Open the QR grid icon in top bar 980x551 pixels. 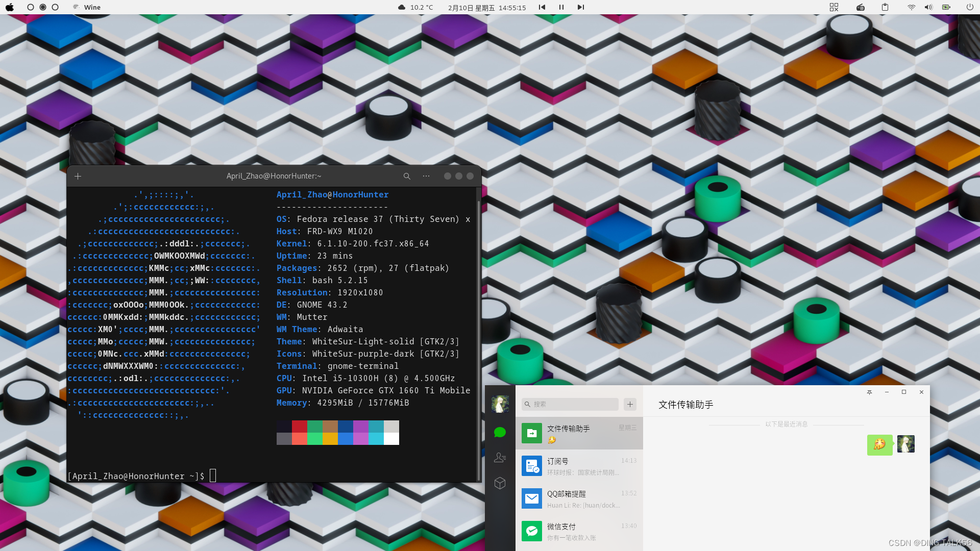pyautogui.click(x=834, y=7)
